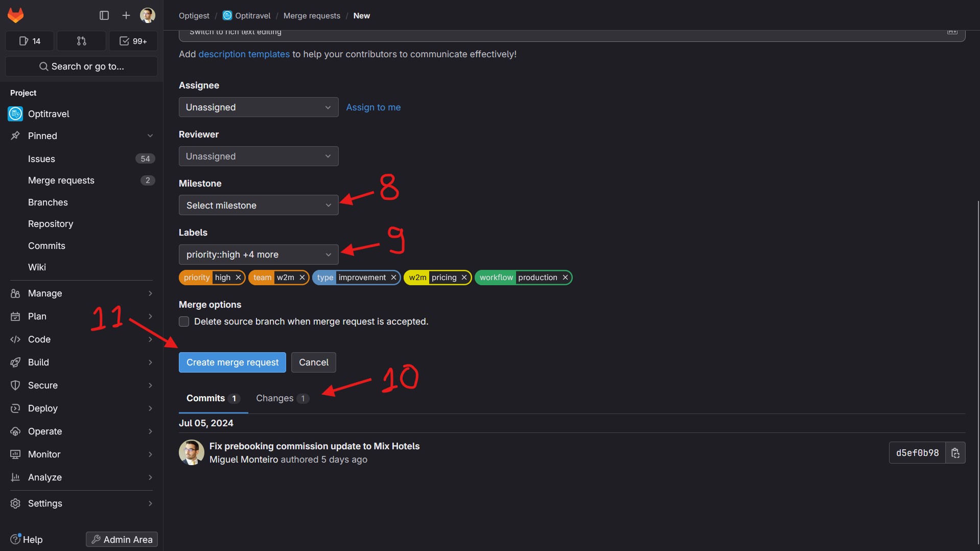Click the Search or go to field

click(x=82, y=66)
